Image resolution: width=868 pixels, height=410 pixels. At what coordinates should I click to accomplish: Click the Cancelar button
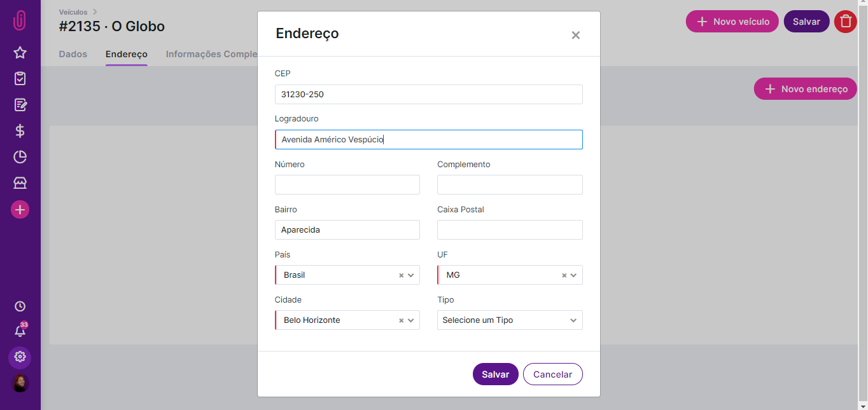coord(552,374)
